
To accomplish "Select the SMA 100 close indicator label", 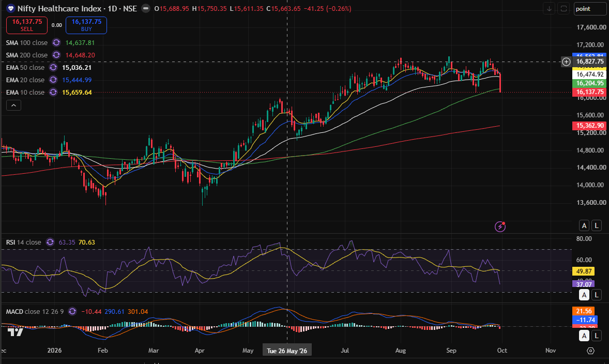I will tap(27, 43).
